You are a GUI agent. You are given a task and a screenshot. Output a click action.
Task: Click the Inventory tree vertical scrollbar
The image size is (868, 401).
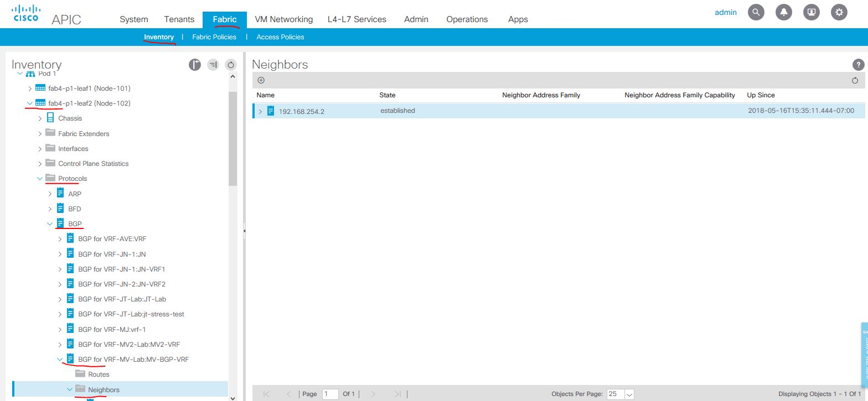coord(232,138)
